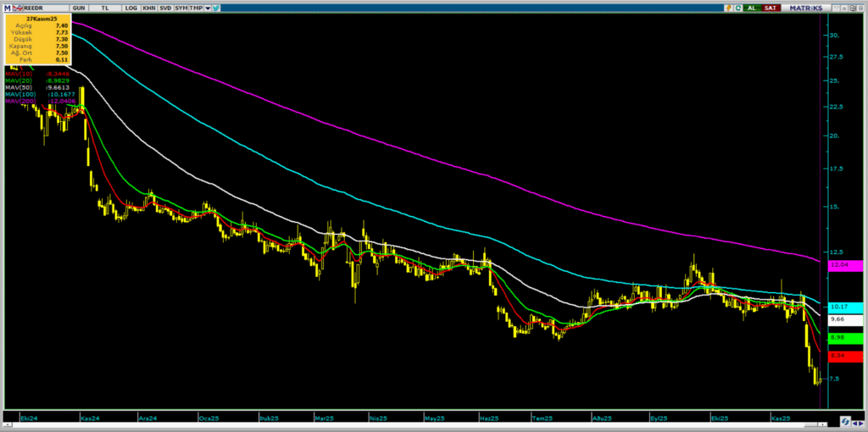
Task: Open the SYM menu
Action: [181, 8]
